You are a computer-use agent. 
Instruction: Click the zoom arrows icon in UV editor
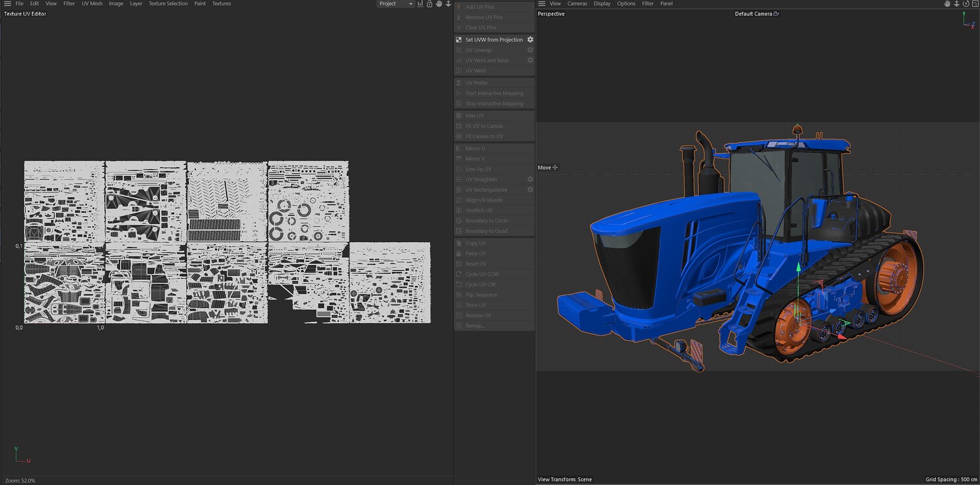point(448,4)
